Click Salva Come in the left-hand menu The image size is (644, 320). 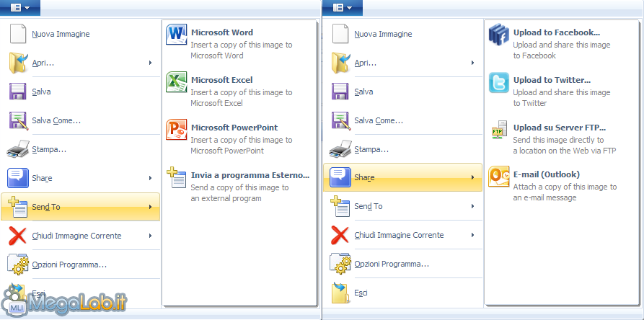(56, 120)
